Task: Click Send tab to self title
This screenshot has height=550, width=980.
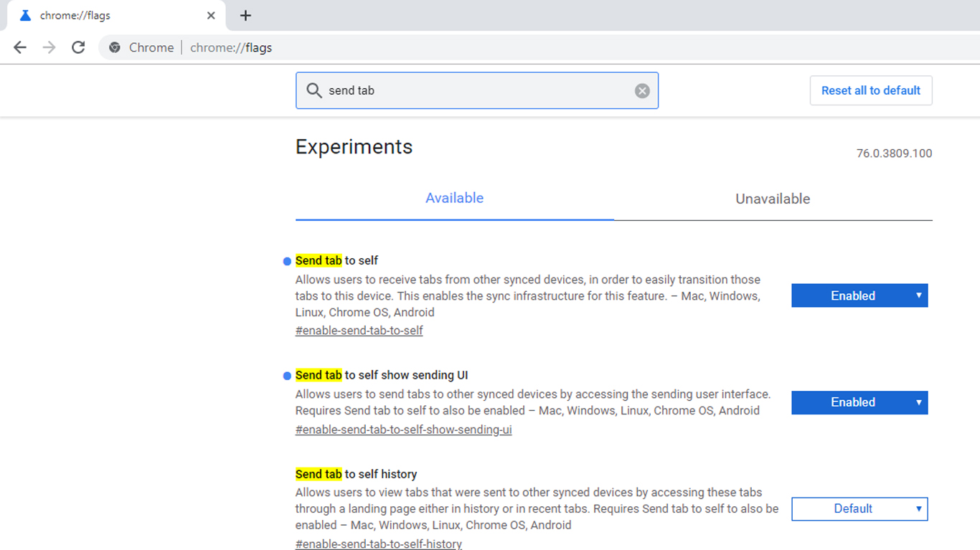Action: tap(336, 260)
